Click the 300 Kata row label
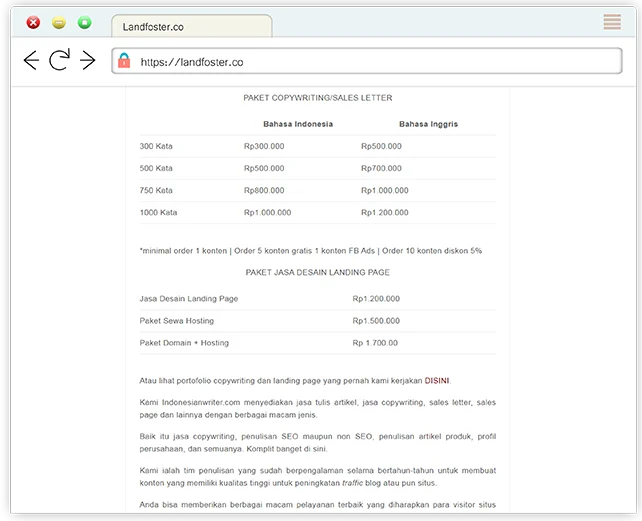This screenshot has width=642, height=521. 156,146
